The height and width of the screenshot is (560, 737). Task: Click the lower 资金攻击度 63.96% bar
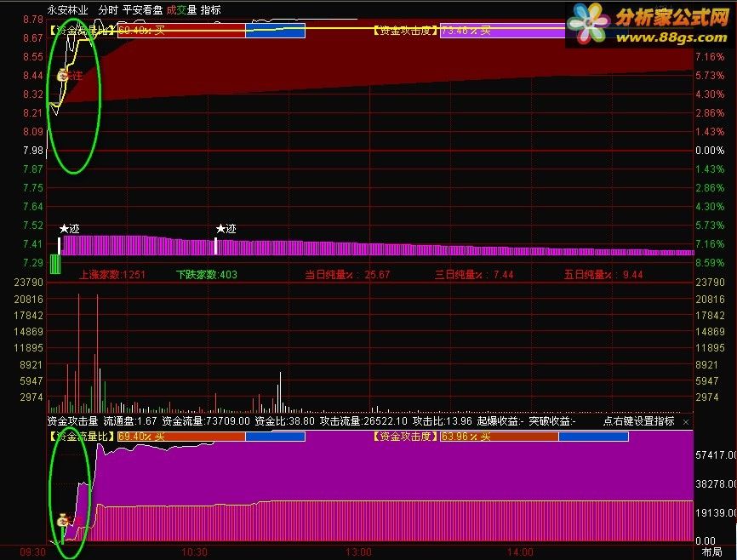(534, 437)
